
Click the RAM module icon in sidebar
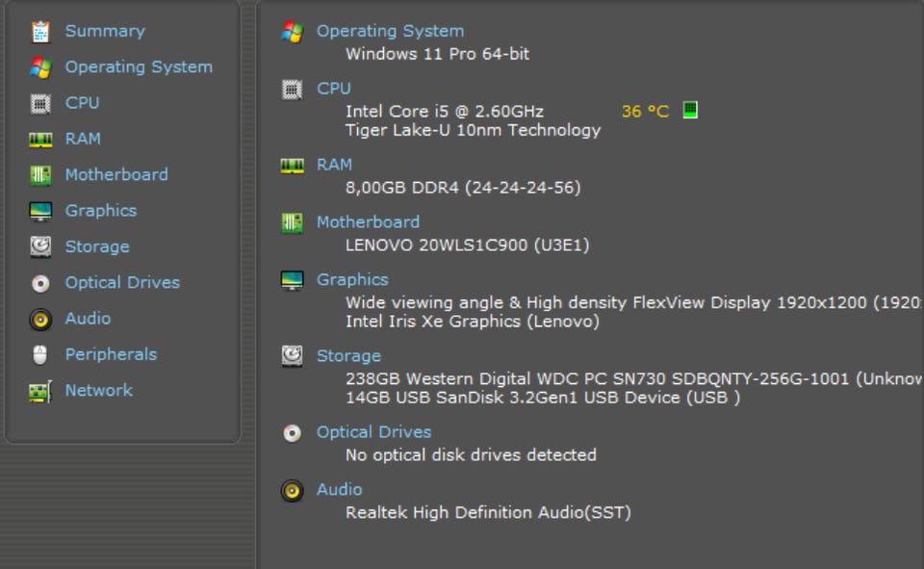tap(39, 139)
